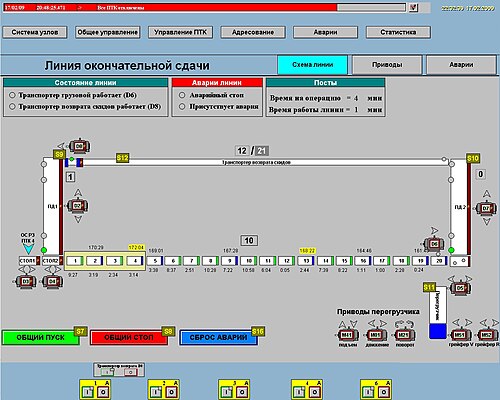The height and width of the screenshot is (400, 500).
Task: Select the D2 motor on lift ПД1
Action: point(77,206)
